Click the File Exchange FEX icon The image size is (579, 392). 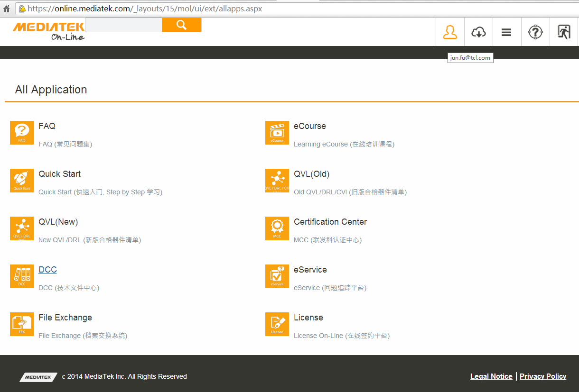pyautogui.click(x=22, y=324)
